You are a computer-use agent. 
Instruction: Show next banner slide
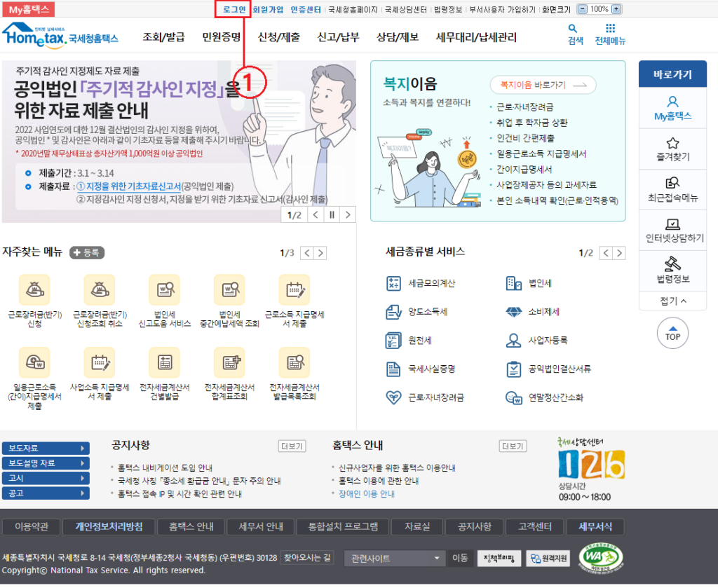click(348, 214)
